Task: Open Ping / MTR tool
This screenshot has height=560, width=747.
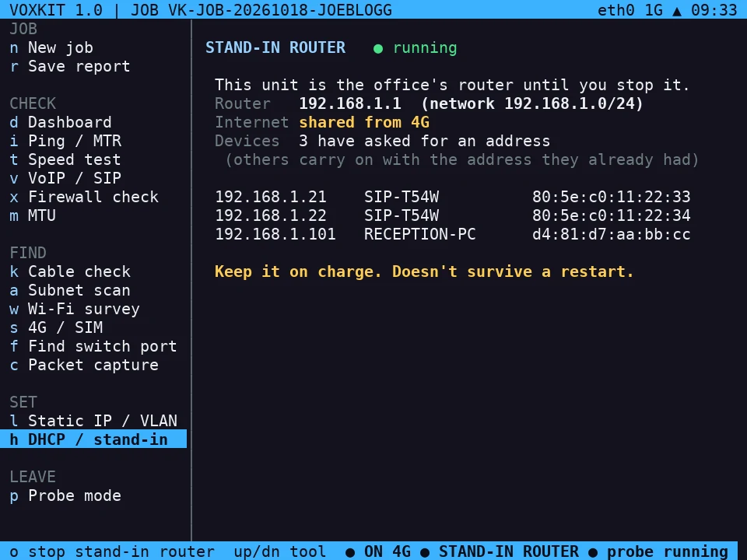Action: point(93,141)
